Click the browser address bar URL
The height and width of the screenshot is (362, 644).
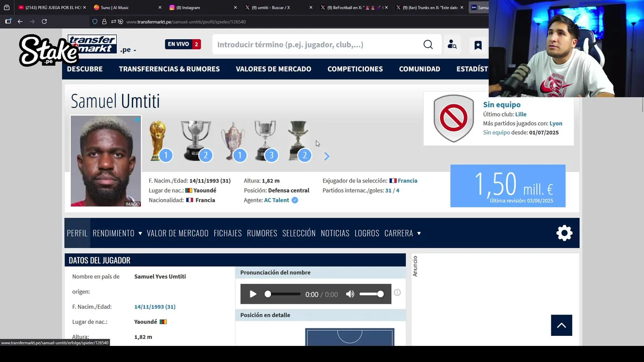[x=186, y=22]
